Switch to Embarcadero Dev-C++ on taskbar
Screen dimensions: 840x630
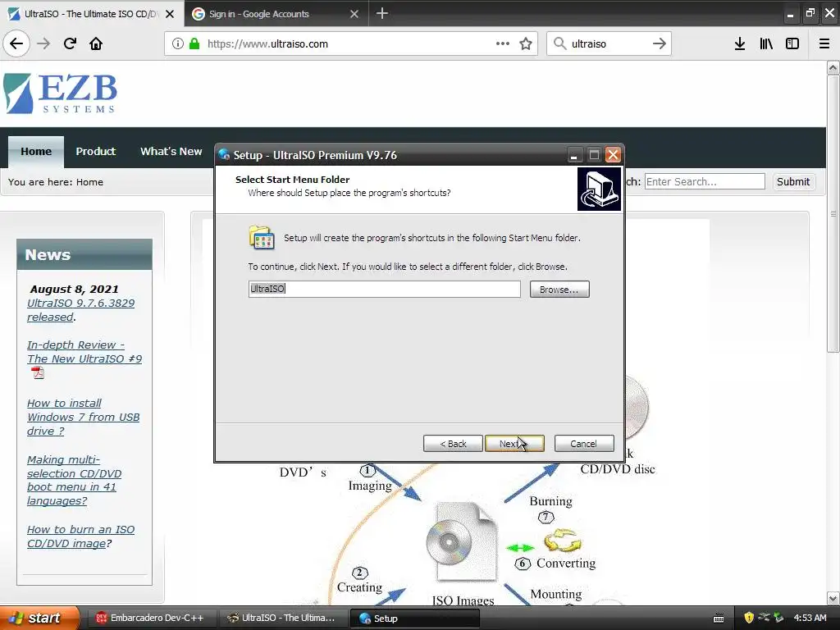click(x=150, y=619)
